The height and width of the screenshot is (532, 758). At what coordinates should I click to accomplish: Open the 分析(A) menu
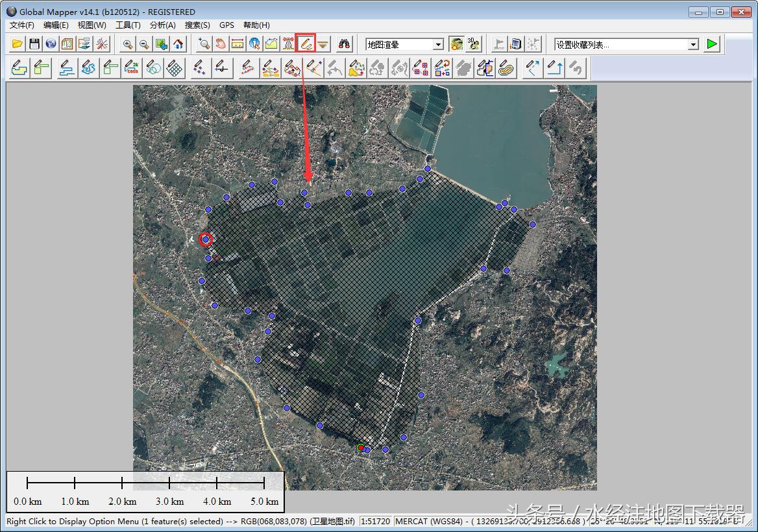162,25
